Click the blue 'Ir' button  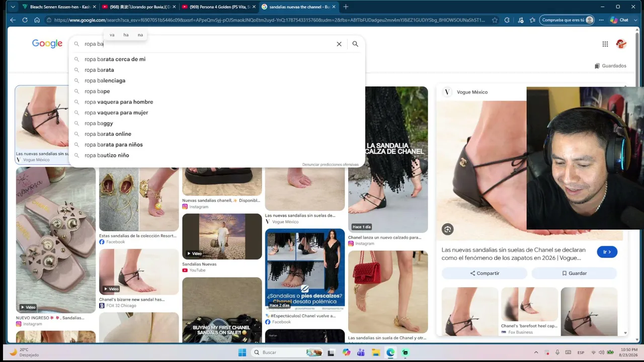(x=607, y=252)
